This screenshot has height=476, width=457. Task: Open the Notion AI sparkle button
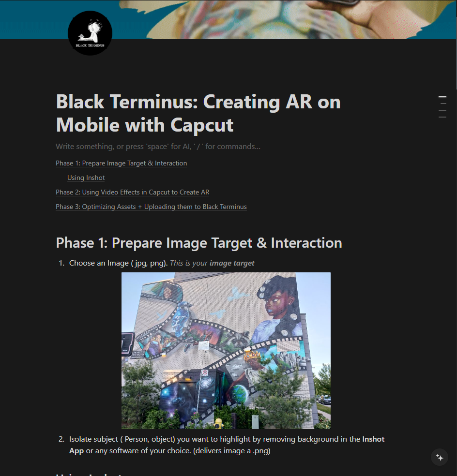click(x=440, y=457)
